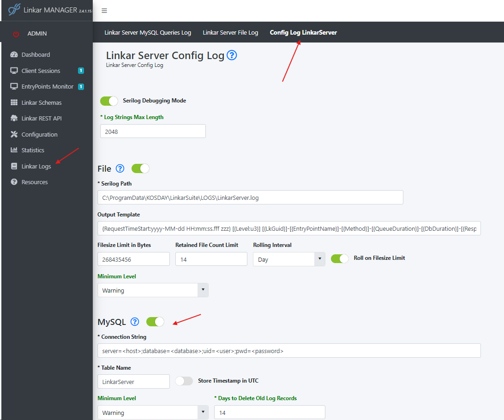504x420 pixels.
Task: Toggle Serilog Debugging Mode switch
Action: [109, 101]
